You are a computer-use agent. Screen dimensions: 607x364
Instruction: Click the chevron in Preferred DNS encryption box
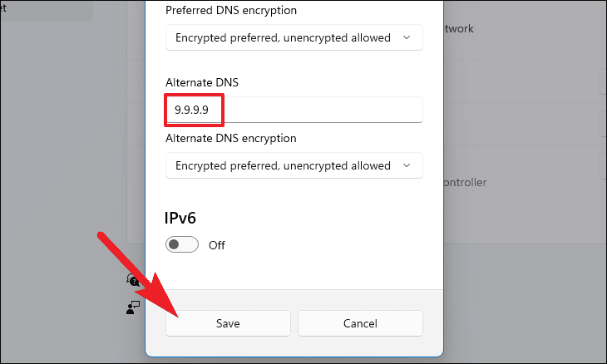407,37
